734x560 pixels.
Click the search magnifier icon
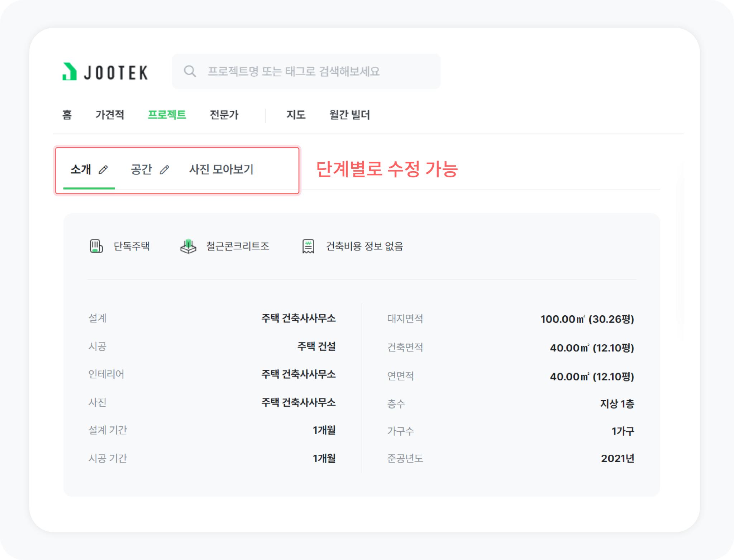[190, 71]
